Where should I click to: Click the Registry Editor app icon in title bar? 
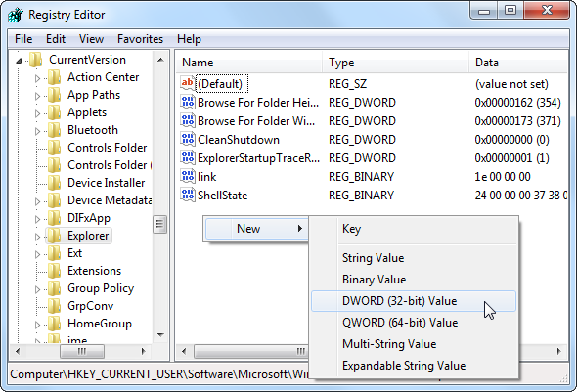[x=16, y=15]
